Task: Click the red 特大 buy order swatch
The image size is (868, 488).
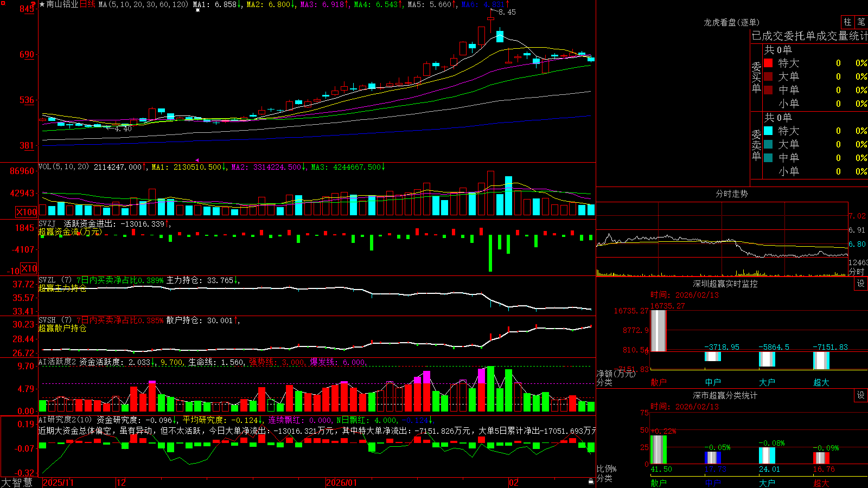Action: pos(768,63)
